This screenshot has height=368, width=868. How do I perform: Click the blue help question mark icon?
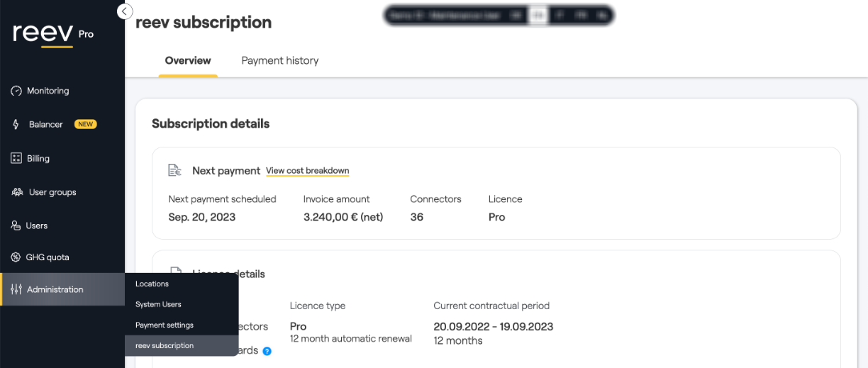[267, 351]
